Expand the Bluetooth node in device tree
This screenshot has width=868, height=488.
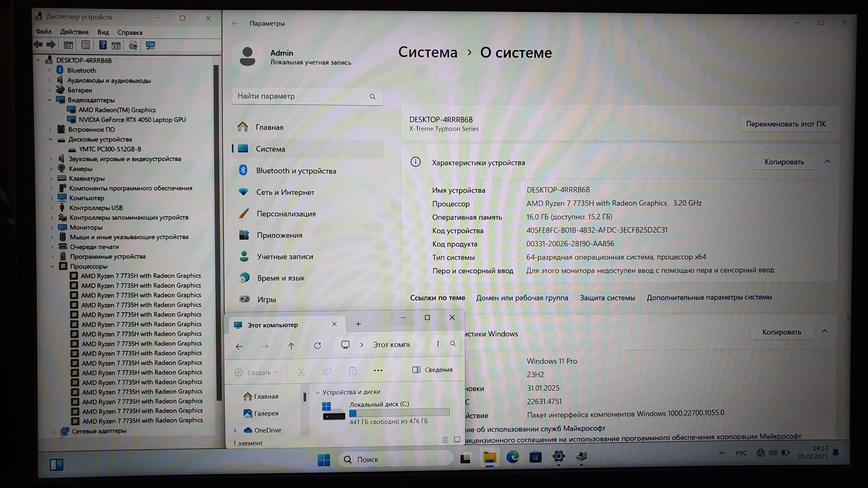(50, 70)
